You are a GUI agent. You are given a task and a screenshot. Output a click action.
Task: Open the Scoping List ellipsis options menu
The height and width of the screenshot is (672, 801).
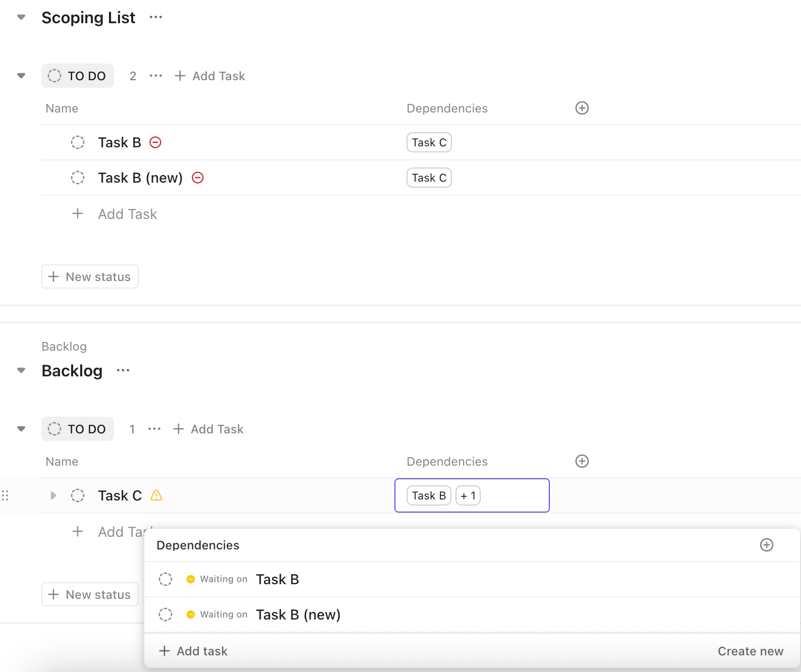[156, 18]
